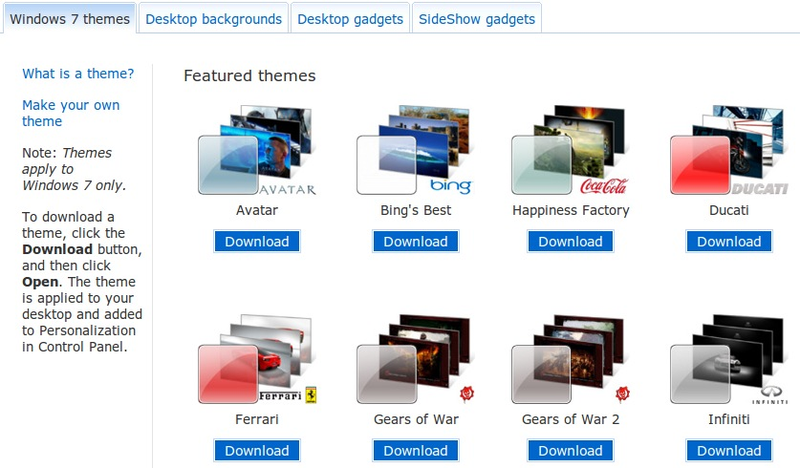Select the Bing's Best theme thumbnail

(x=415, y=150)
